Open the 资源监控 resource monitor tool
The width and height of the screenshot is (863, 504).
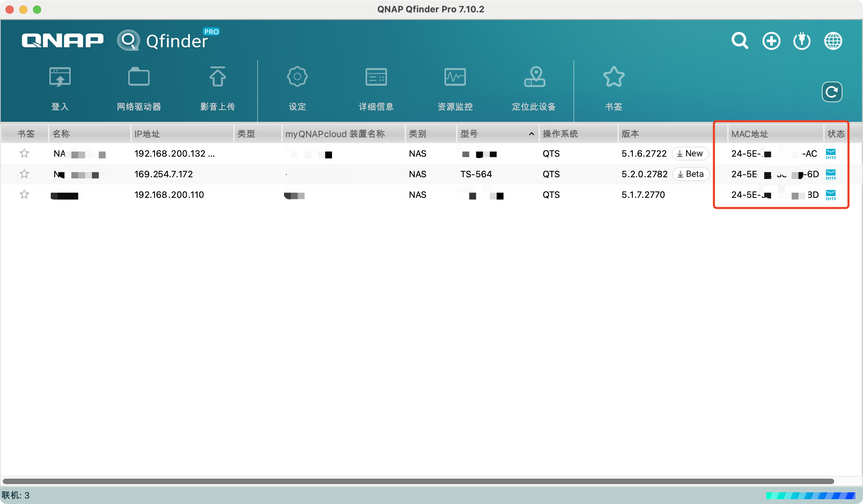[455, 89]
